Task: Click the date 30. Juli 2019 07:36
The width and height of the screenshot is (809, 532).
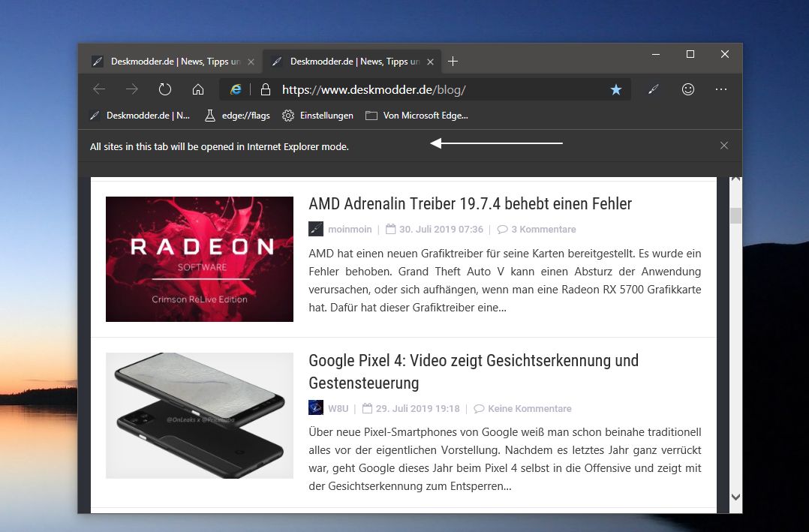Action: coord(435,229)
